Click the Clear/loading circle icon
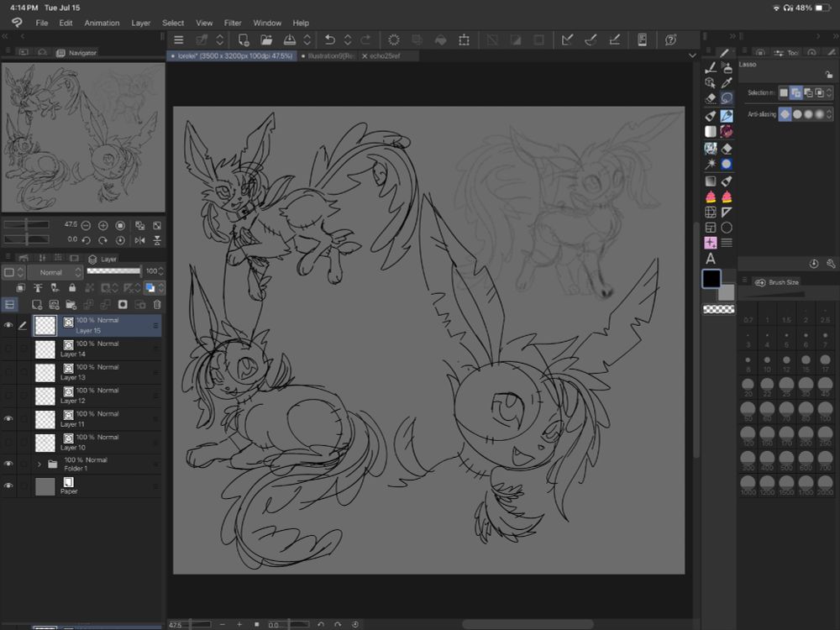The image size is (840, 630). click(x=394, y=40)
